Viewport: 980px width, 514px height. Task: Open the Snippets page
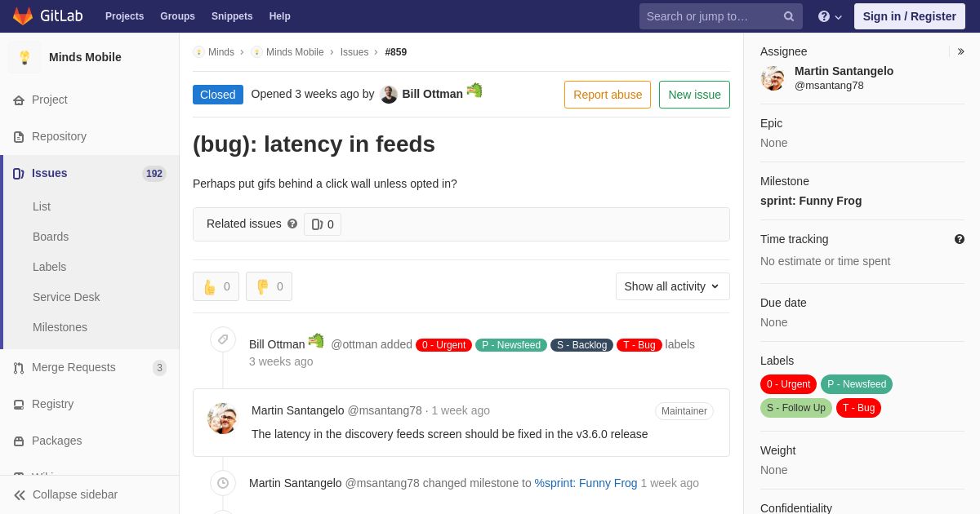point(232,16)
